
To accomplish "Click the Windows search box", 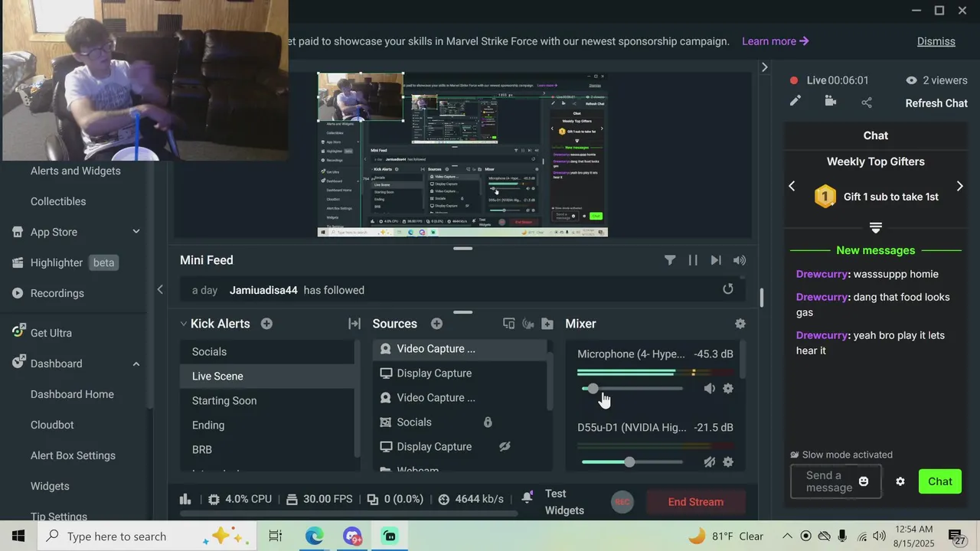I will [146, 536].
